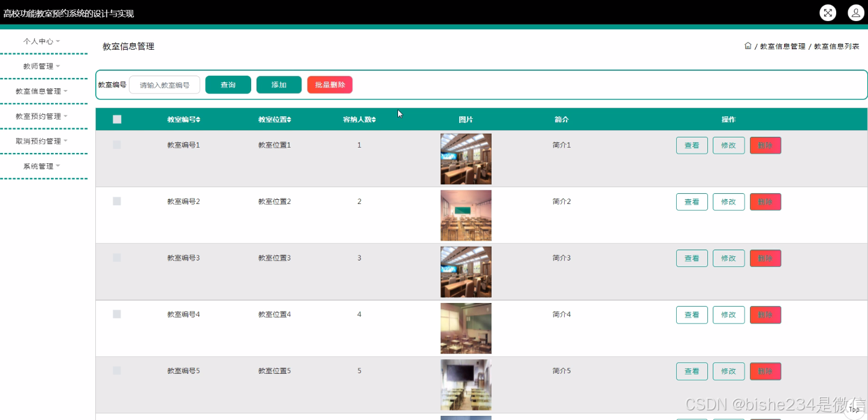This screenshot has width=868, height=420.
Task: Open the user account icon top right
Action: [855, 13]
